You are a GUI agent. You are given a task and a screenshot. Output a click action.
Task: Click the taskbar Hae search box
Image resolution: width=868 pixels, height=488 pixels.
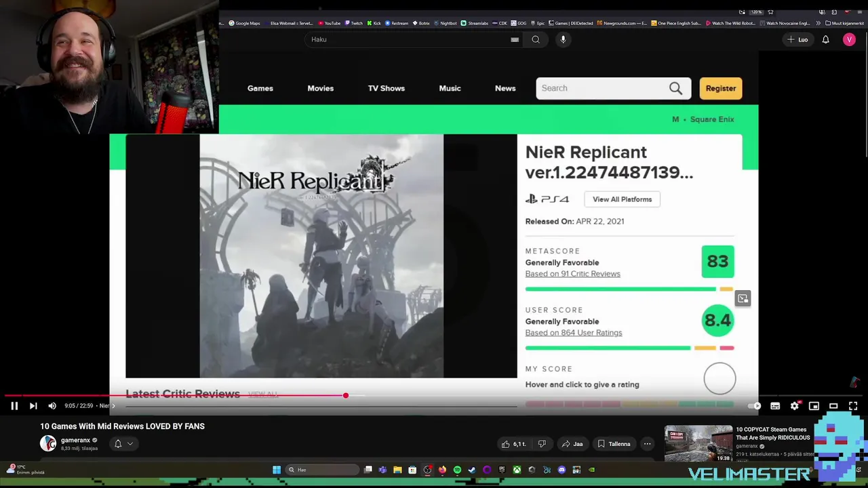tap(322, 470)
